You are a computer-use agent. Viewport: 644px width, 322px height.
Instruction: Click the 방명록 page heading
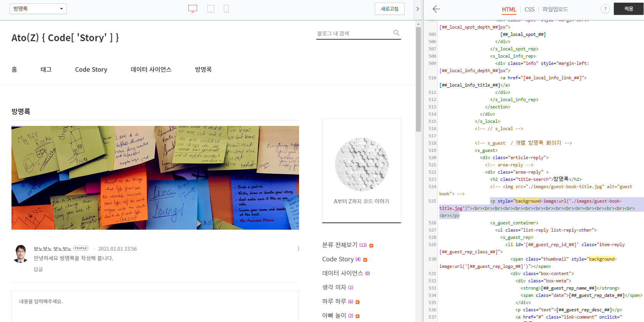tap(21, 111)
